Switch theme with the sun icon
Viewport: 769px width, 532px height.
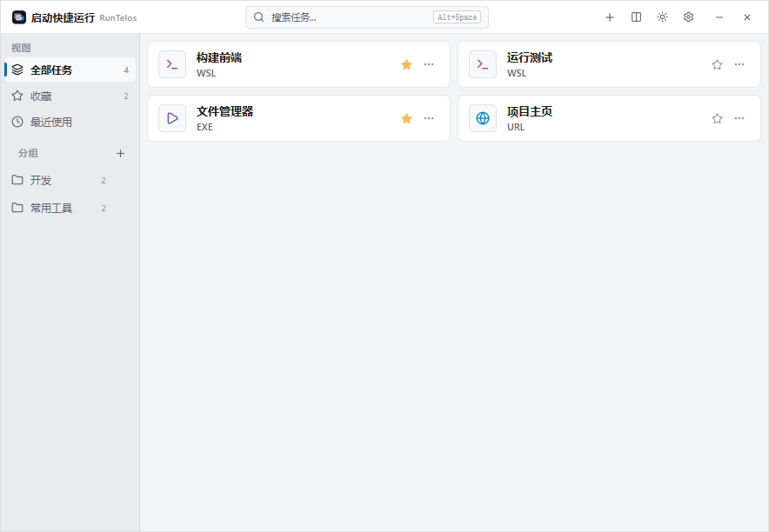662,17
